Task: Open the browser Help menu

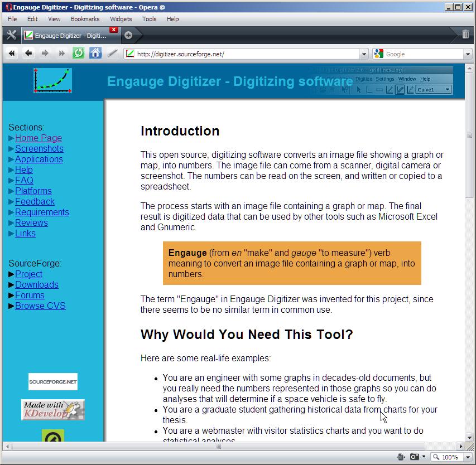Action: coord(172,19)
